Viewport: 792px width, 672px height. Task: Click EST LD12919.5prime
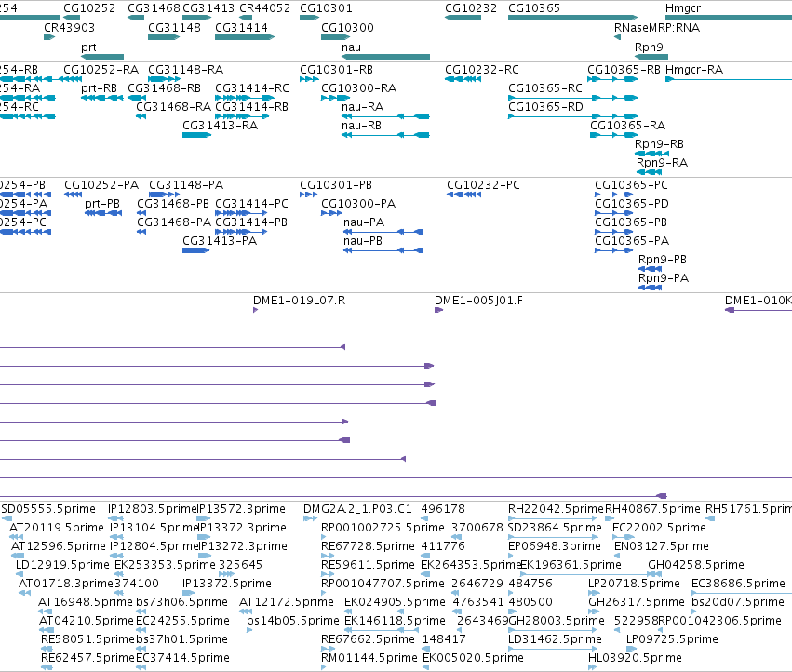[62, 564]
